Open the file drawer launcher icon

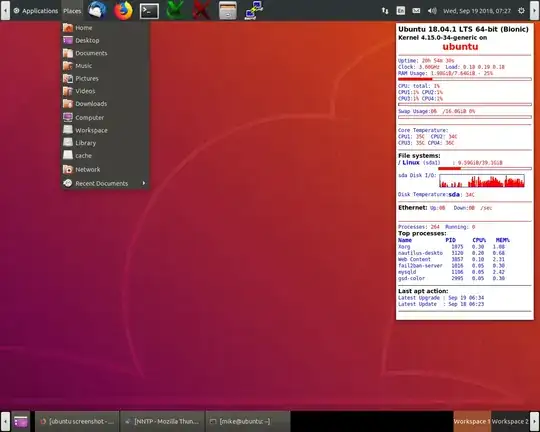pyautogui.click(x=228, y=10)
